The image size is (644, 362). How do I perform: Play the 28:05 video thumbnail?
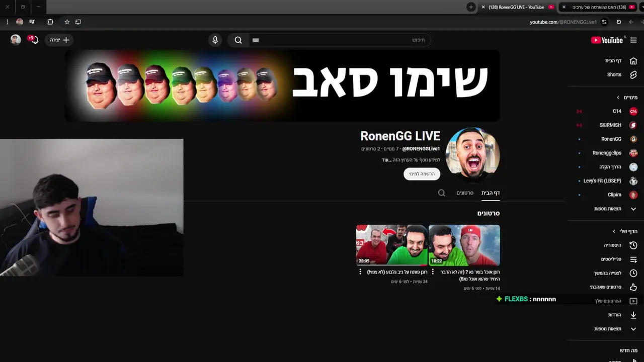tap(392, 245)
